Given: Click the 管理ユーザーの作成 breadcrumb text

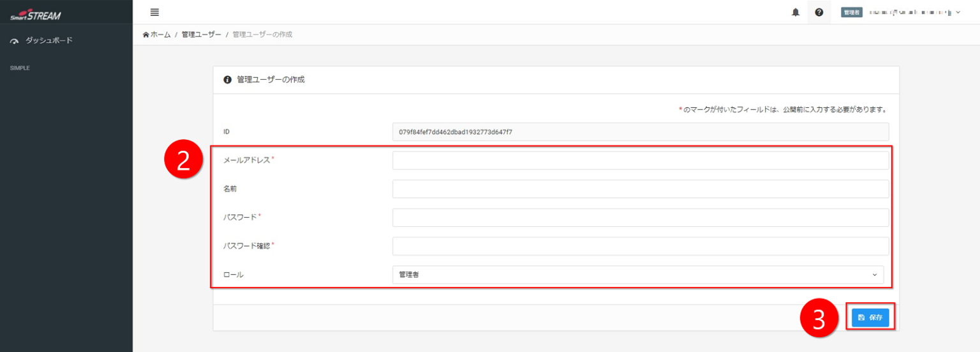Looking at the screenshot, I should (262, 34).
